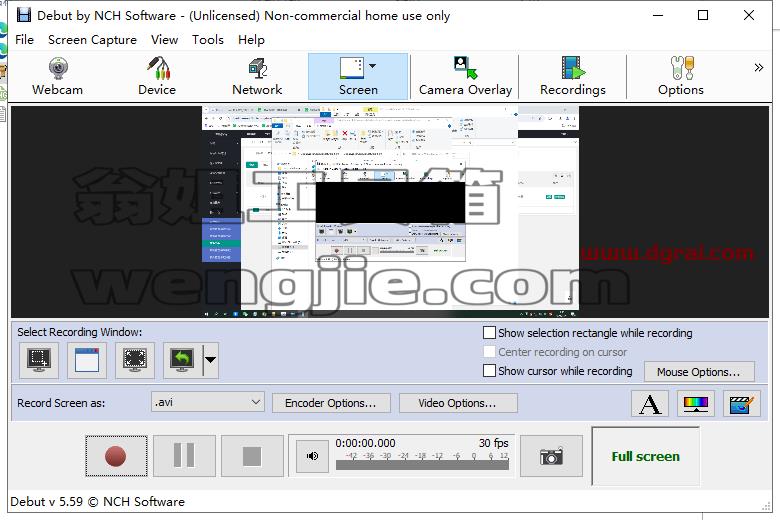780x520 pixels.
Task: Take a snapshot with camera icon
Action: point(551,456)
